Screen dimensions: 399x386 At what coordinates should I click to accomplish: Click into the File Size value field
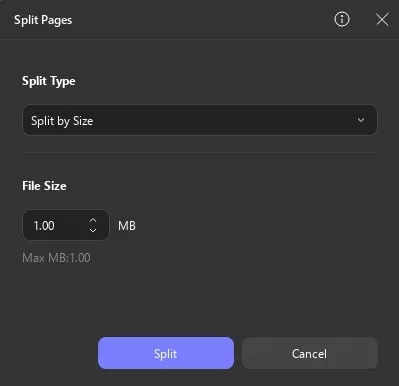66,225
